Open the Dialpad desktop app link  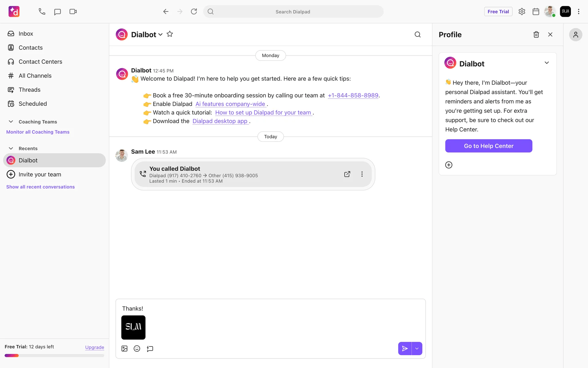pos(220,121)
